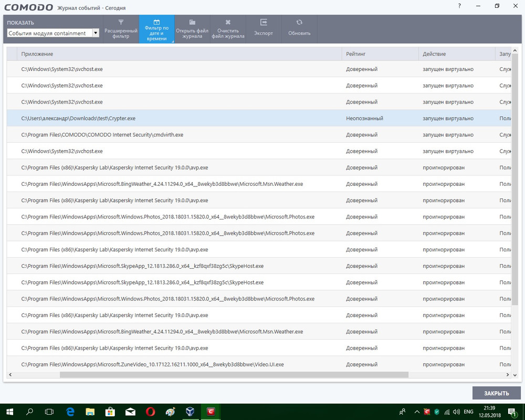Select the Crypter.exe log row
The image size is (525, 420).
[259, 118]
